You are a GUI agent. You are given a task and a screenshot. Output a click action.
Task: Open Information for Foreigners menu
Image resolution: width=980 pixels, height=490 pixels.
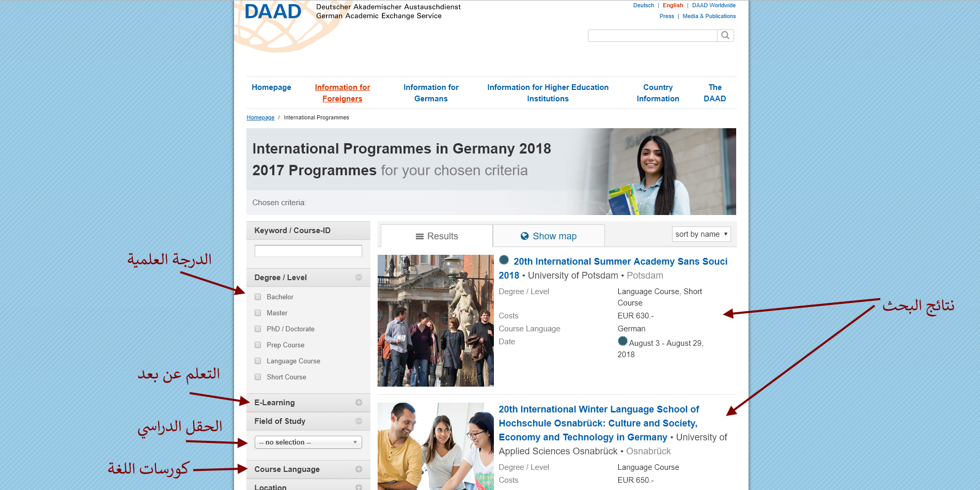(343, 93)
